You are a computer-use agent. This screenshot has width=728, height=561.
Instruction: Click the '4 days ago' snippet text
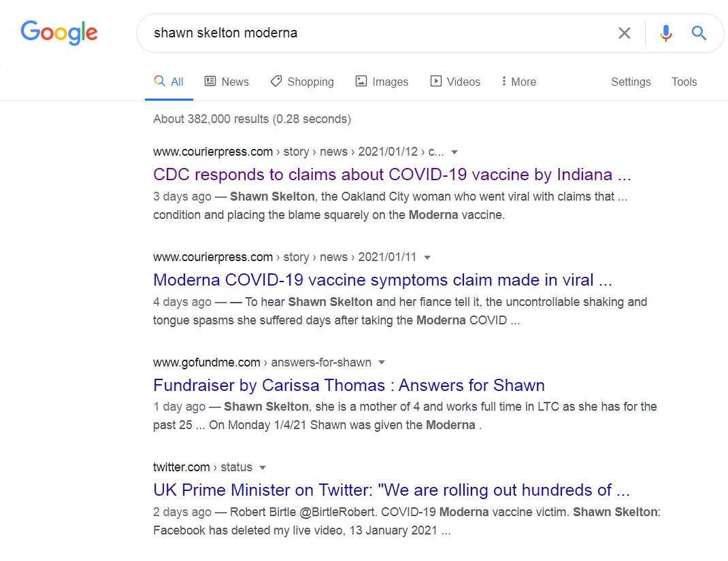click(x=182, y=302)
